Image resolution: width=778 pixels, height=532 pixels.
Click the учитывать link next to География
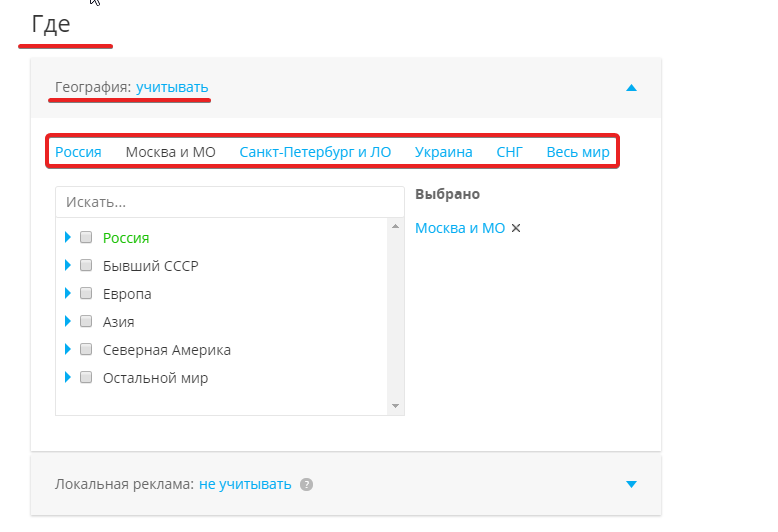[172, 87]
